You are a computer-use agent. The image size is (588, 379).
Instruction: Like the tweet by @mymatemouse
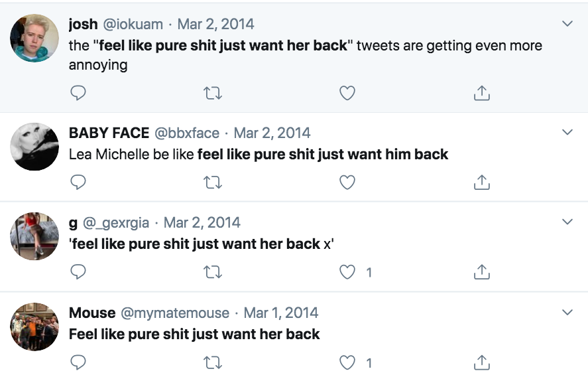point(347,362)
